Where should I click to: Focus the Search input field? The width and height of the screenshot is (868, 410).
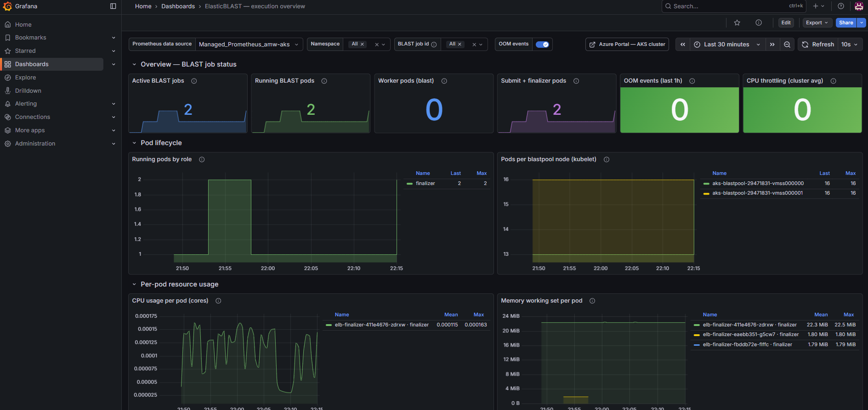[734, 6]
